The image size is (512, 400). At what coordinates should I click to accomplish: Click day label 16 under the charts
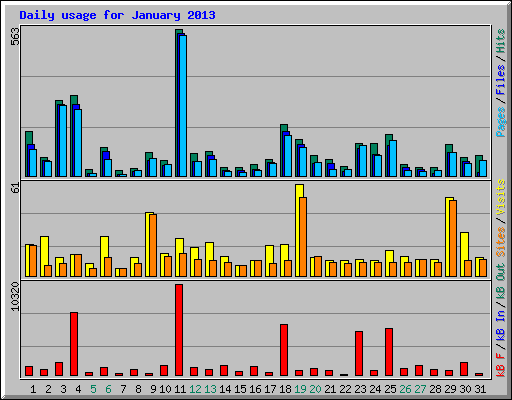[255, 389]
